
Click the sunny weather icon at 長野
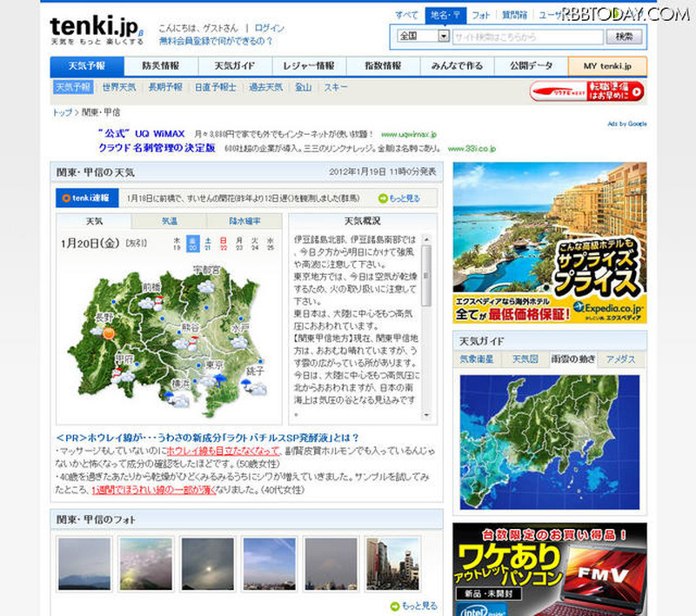coord(109,331)
